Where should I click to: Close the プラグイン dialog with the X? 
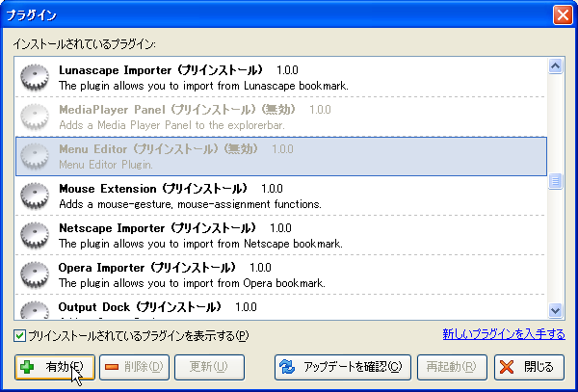[x=563, y=15]
